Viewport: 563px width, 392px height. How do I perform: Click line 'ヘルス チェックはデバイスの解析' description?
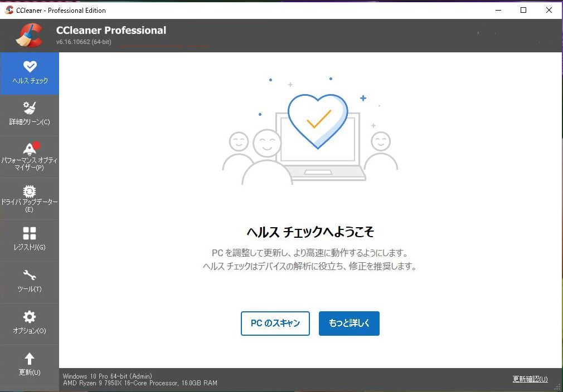pyautogui.click(x=309, y=266)
